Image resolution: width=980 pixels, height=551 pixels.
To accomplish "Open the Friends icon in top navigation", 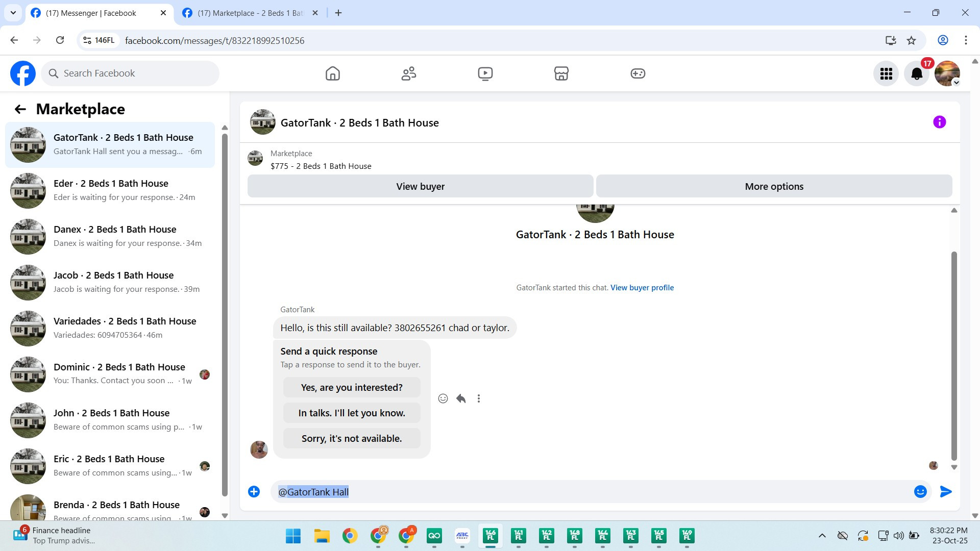I will coord(409,73).
